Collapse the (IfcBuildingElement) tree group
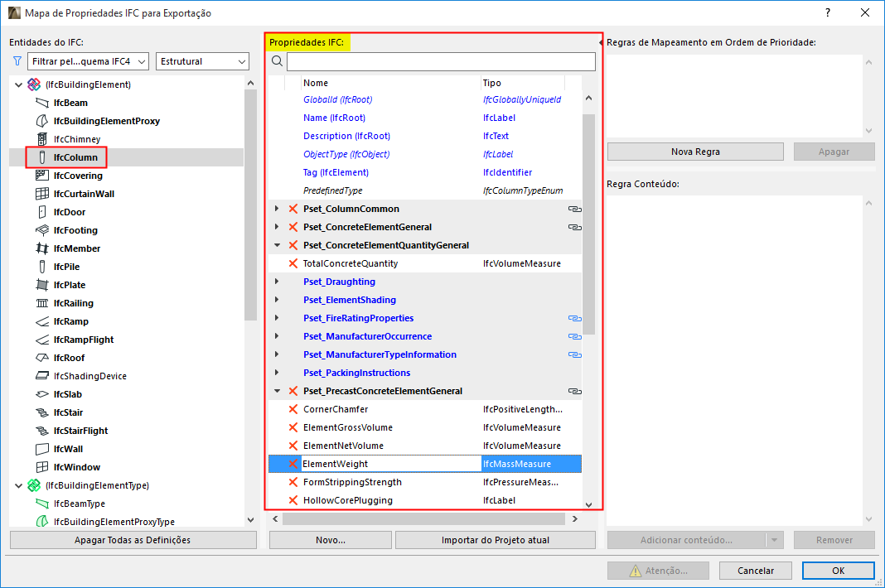 (18, 84)
